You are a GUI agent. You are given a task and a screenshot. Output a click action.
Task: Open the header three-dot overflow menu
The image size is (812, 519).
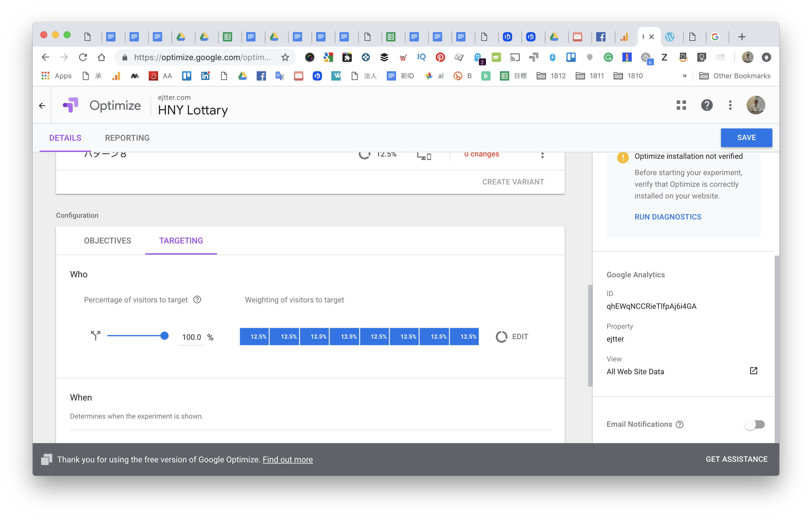tap(730, 105)
